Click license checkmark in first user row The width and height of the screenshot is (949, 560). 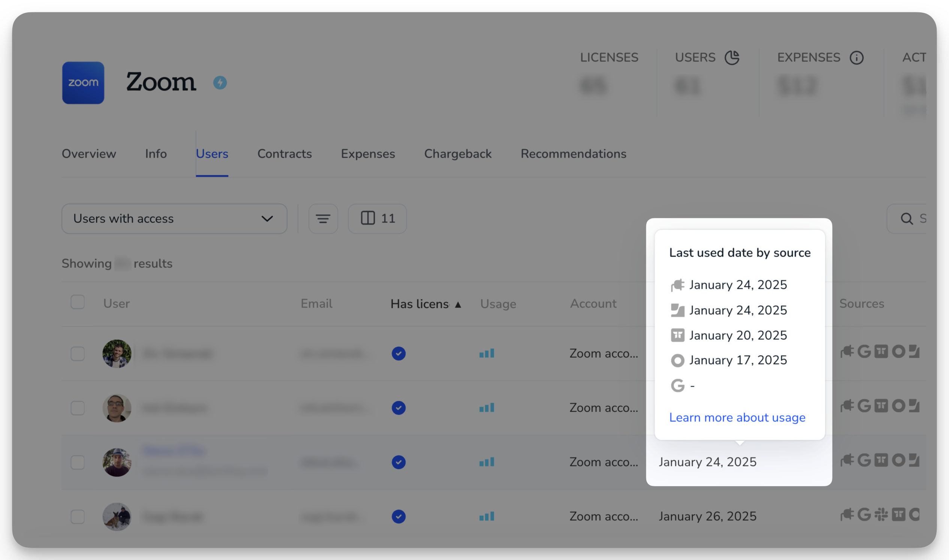click(399, 354)
